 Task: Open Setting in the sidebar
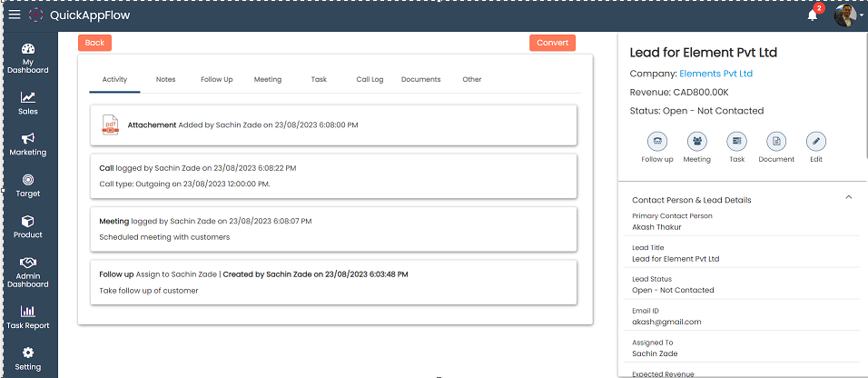pos(28,358)
